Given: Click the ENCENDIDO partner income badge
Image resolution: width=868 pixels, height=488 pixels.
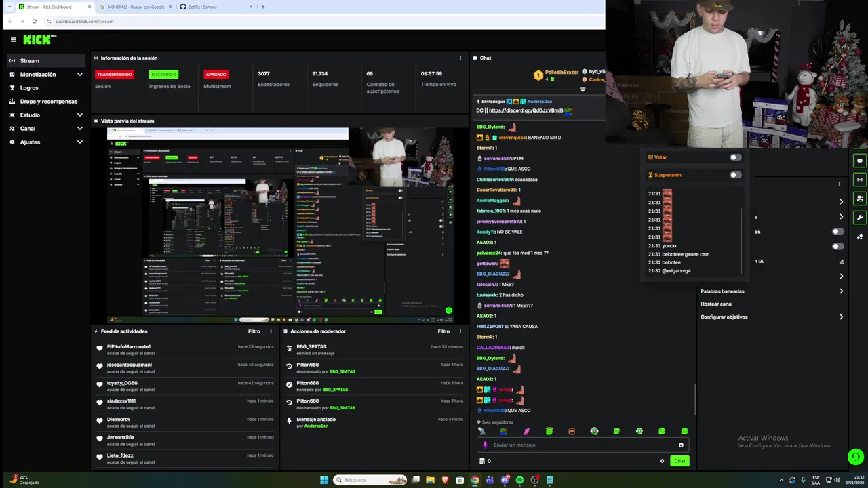Looking at the screenshot, I should pos(163,74).
